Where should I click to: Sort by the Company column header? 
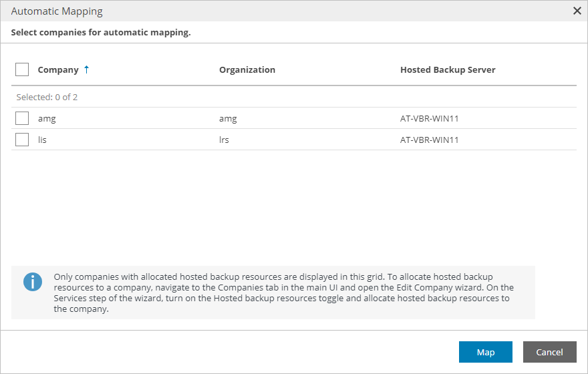(x=58, y=69)
